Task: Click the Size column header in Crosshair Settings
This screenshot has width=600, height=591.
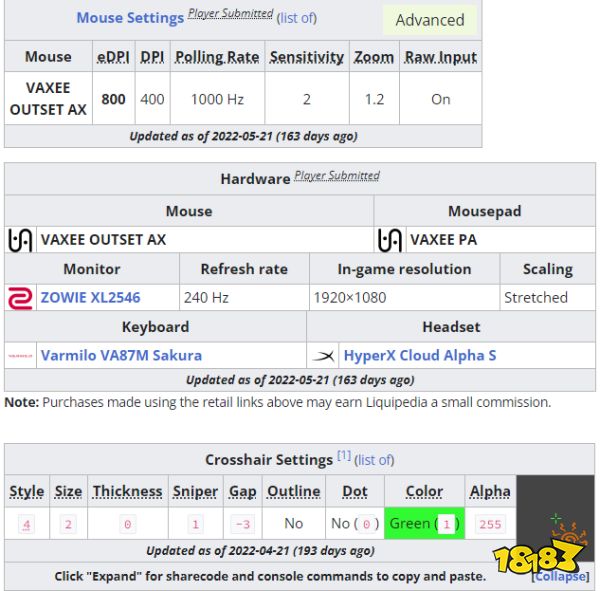Action: pos(68,491)
